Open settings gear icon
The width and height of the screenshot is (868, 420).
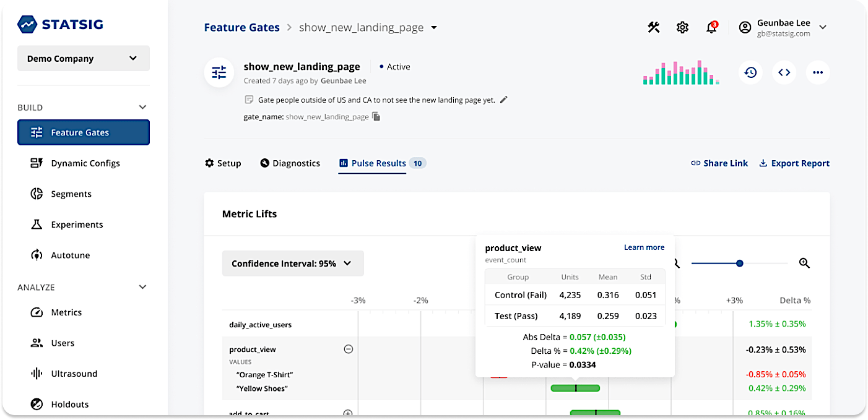click(682, 27)
